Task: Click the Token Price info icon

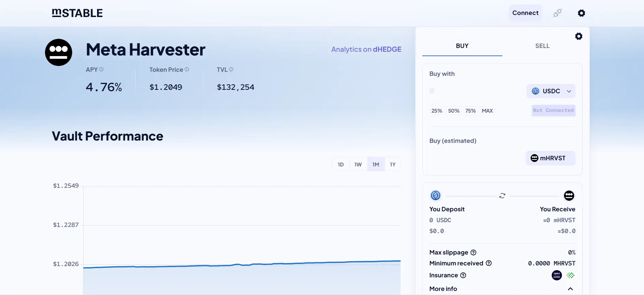Action: pos(187,69)
